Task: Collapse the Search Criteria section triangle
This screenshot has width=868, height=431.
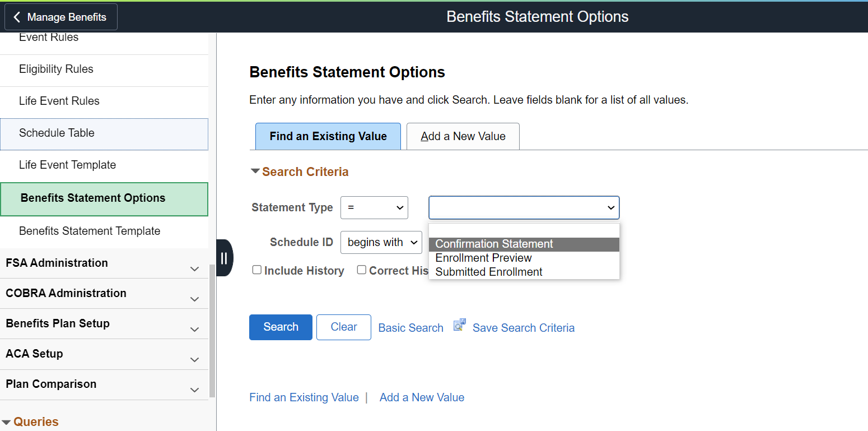Action: pyautogui.click(x=255, y=172)
